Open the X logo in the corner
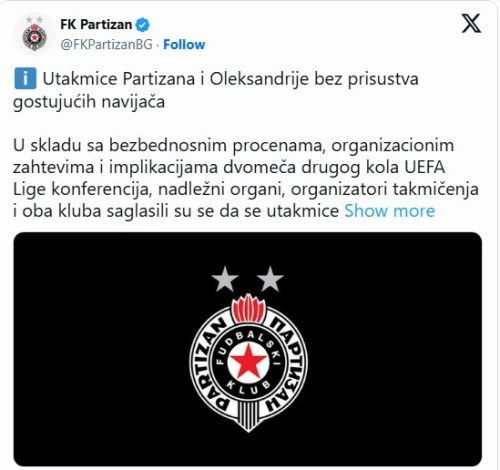The image size is (500, 470). point(471,24)
